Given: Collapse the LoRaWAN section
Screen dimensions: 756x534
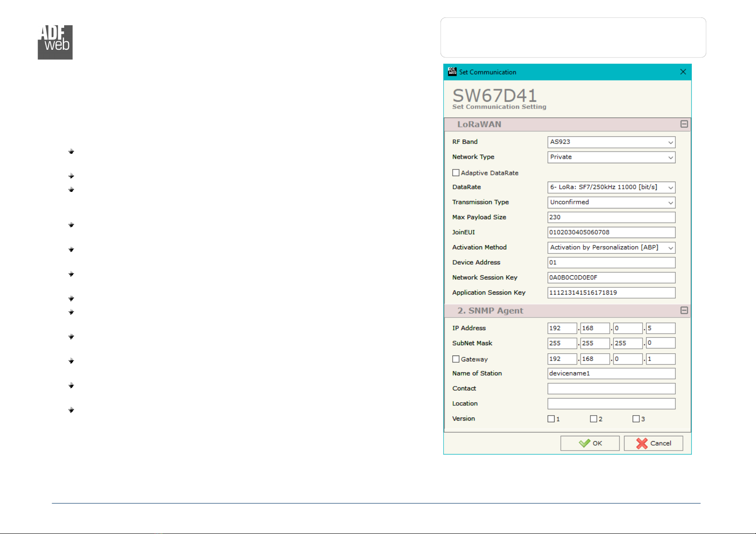Looking at the screenshot, I should pyautogui.click(x=684, y=124).
